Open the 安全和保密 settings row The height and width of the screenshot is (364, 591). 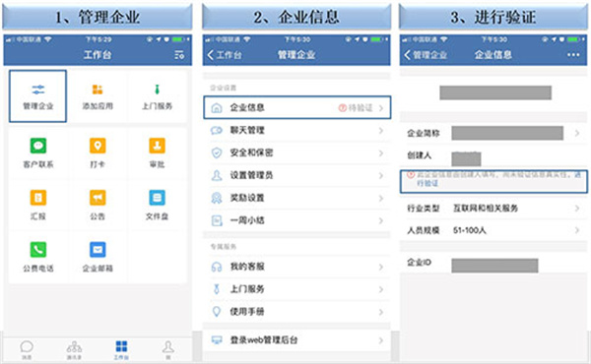297,152
